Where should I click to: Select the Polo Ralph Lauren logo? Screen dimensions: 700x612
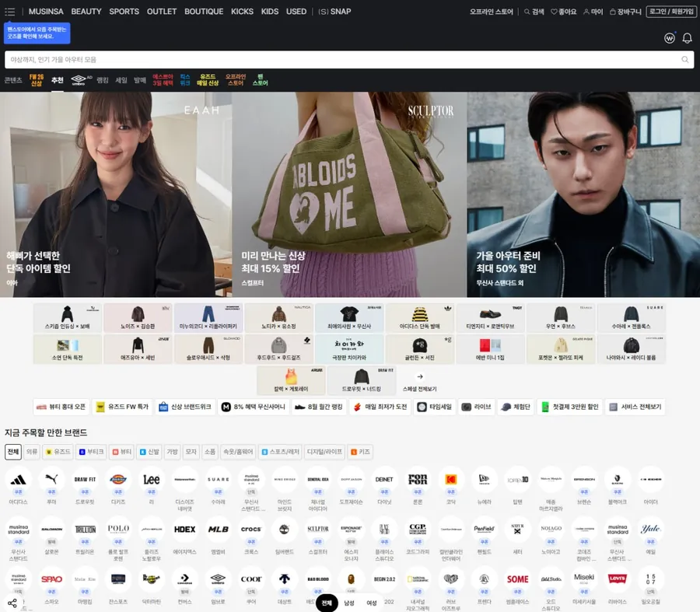tap(118, 530)
